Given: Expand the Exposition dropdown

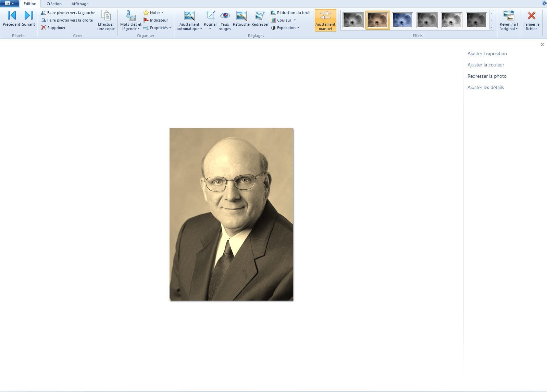Looking at the screenshot, I should point(285,28).
